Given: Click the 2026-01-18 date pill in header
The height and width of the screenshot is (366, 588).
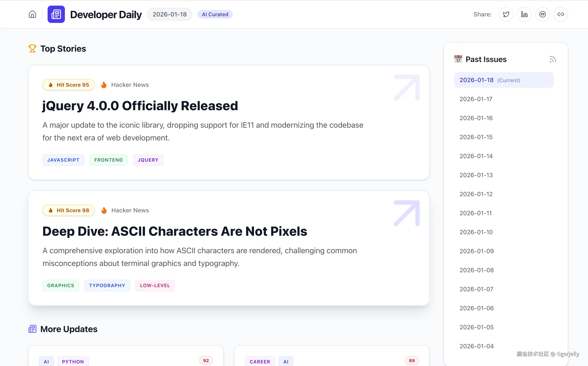Looking at the screenshot, I should (x=170, y=14).
